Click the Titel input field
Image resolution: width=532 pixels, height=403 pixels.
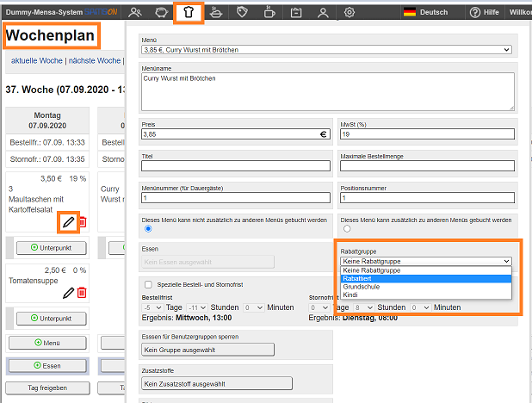pos(236,166)
